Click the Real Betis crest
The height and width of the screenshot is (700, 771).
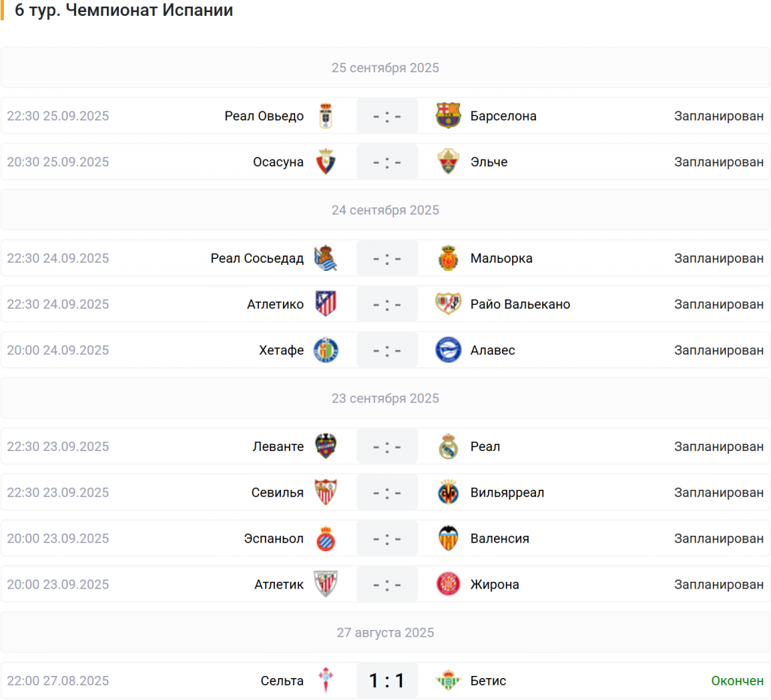pyautogui.click(x=448, y=680)
